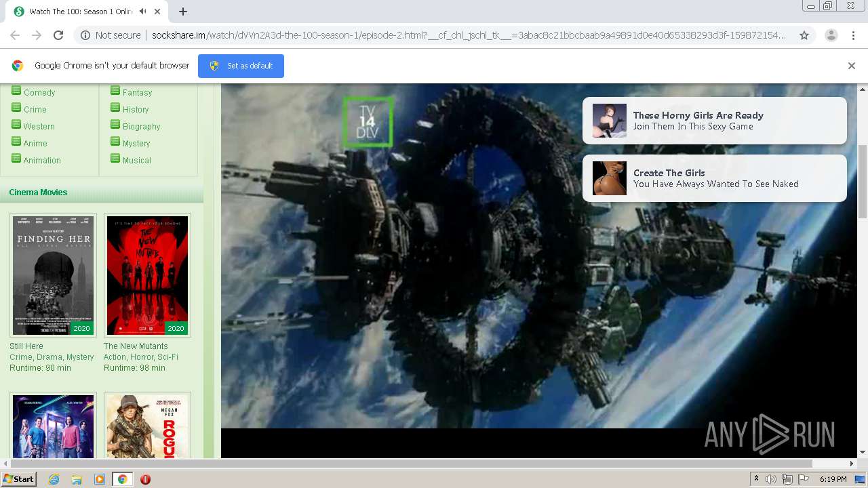
Task: Open File Explorer folder taskbar icon
Action: point(77,479)
